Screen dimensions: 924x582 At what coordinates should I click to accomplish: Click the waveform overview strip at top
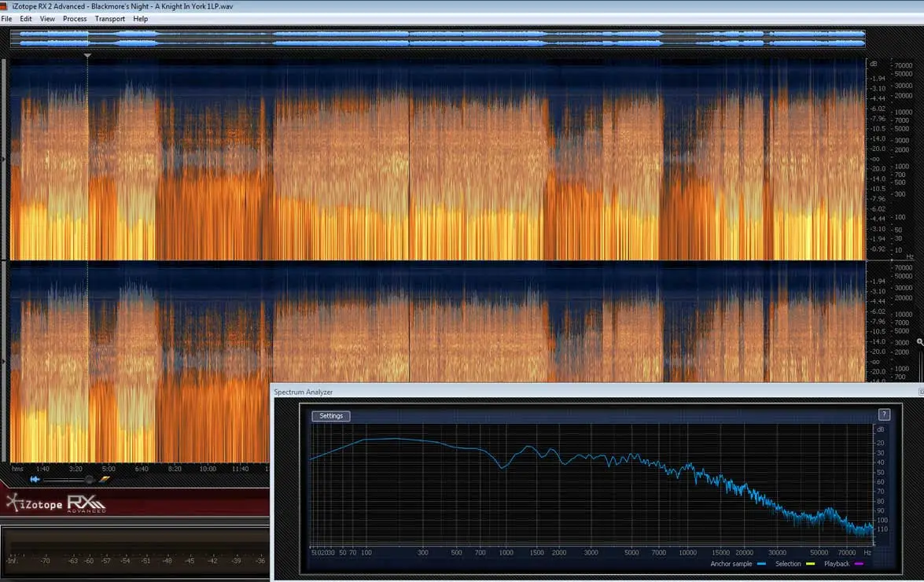(x=437, y=39)
